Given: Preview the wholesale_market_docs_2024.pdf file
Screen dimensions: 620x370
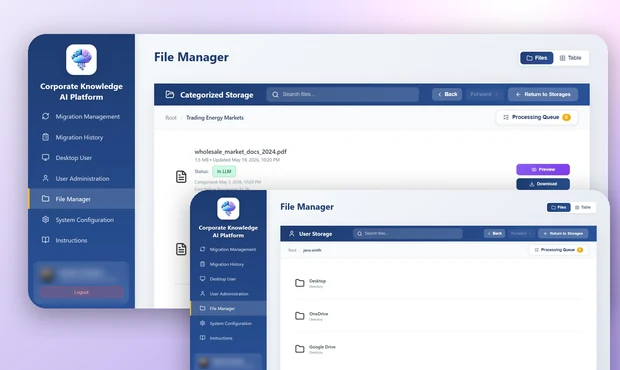Looking at the screenshot, I should coord(543,169).
